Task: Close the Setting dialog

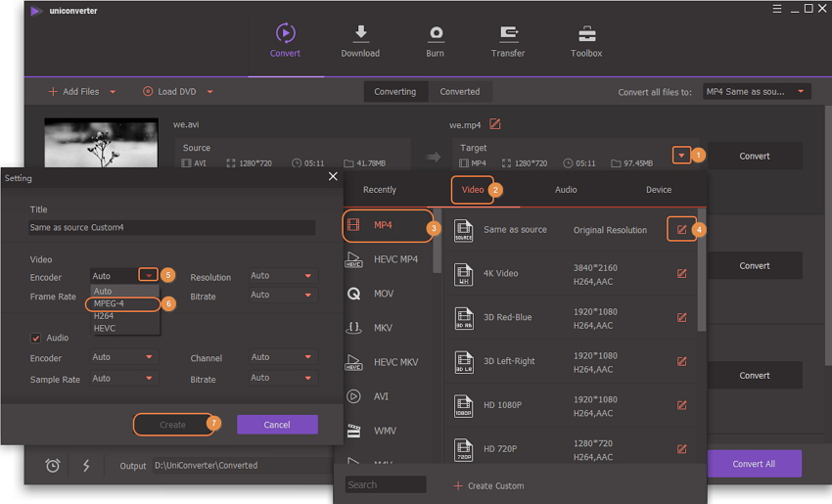Action: pos(333,176)
